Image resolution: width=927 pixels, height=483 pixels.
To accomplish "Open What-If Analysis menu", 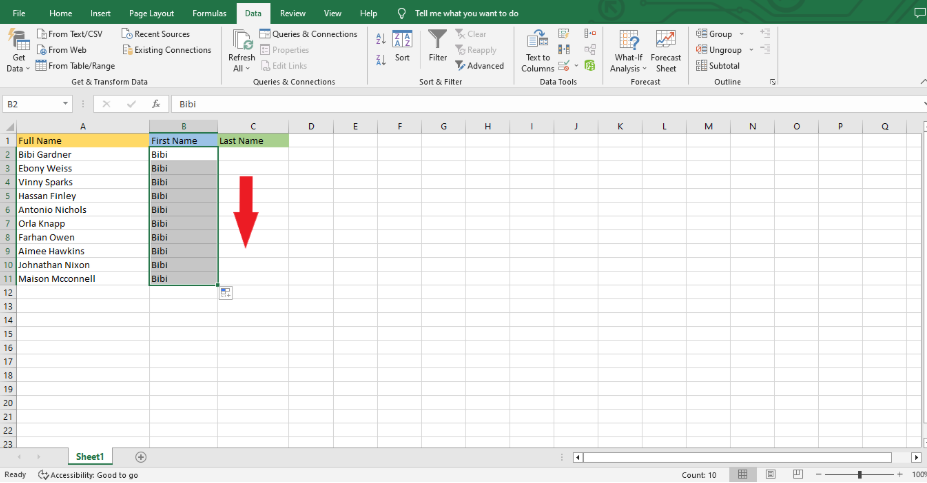I will (x=628, y=51).
